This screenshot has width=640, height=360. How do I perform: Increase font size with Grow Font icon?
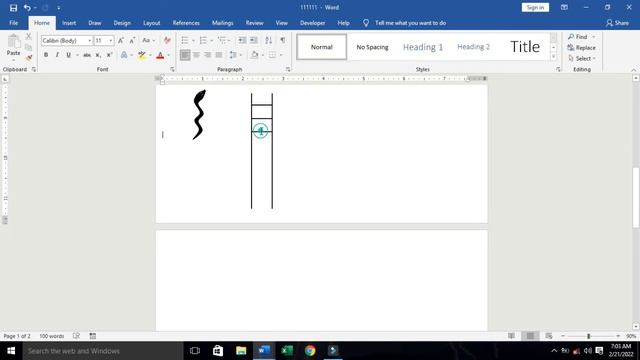[x=121, y=40]
